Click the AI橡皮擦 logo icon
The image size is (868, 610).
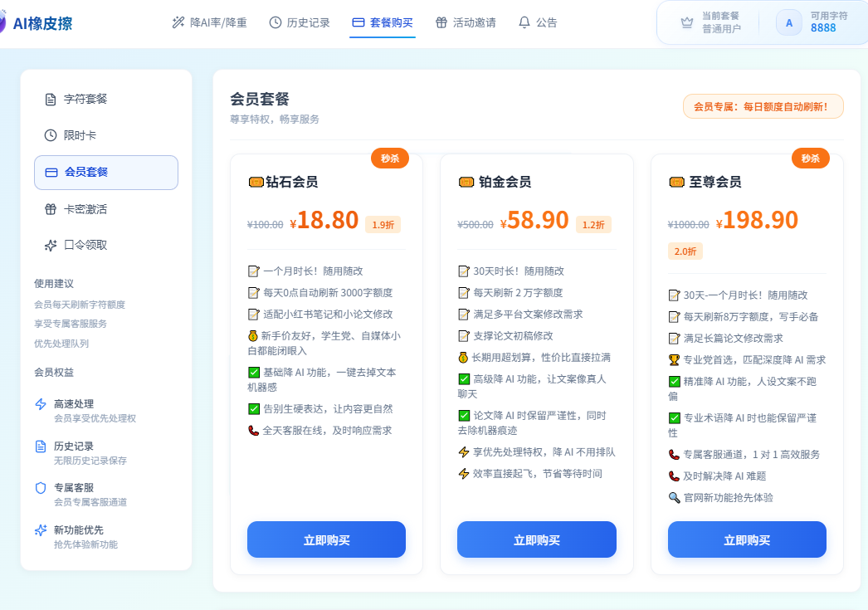click(x=3, y=23)
